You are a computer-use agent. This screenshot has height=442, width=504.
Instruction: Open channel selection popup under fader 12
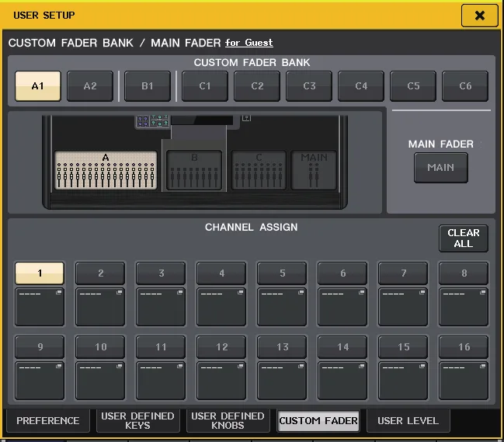tap(221, 381)
